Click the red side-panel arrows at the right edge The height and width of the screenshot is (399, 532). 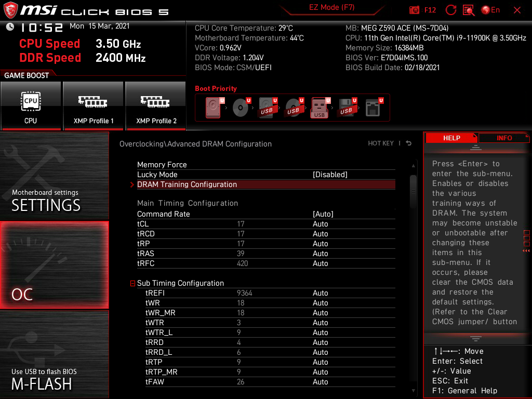(526, 250)
